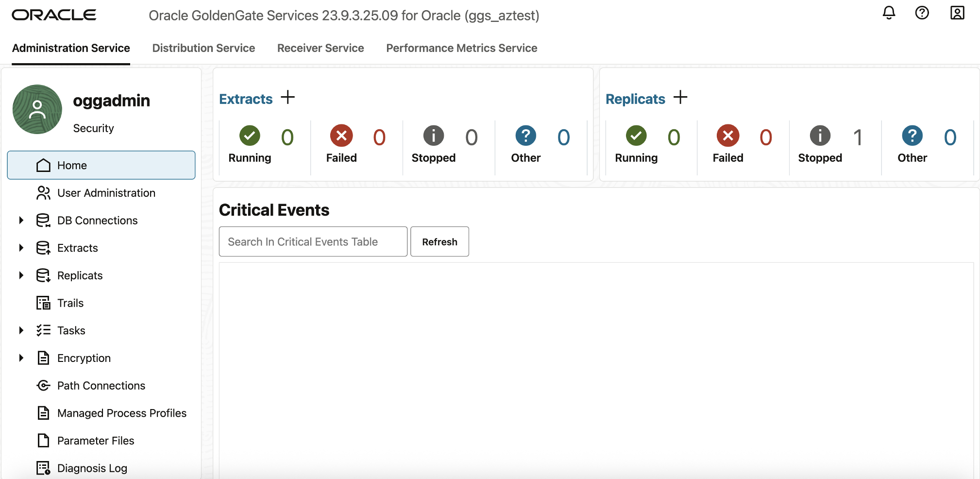Open the Replicats heading link
The height and width of the screenshot is (479, 980).
click(x=635, y=99)
